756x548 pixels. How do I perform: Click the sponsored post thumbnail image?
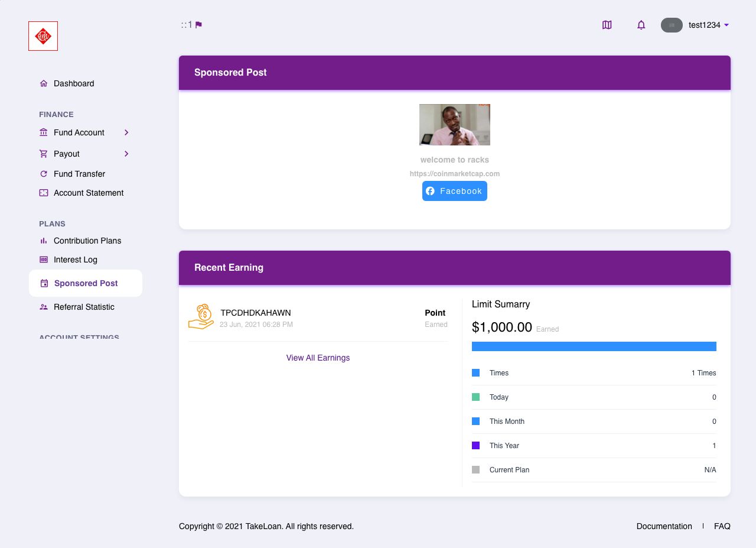tap(454, 125)
